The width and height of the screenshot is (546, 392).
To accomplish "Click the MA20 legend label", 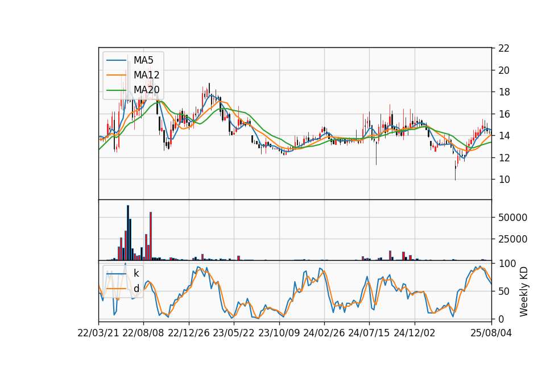I will click(x=146, y=90).
